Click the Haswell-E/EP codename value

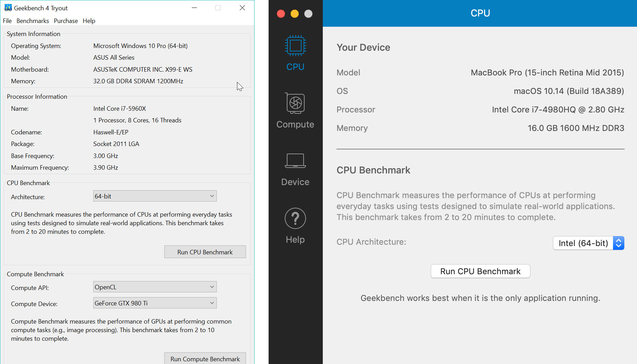(x=111, y=132)
